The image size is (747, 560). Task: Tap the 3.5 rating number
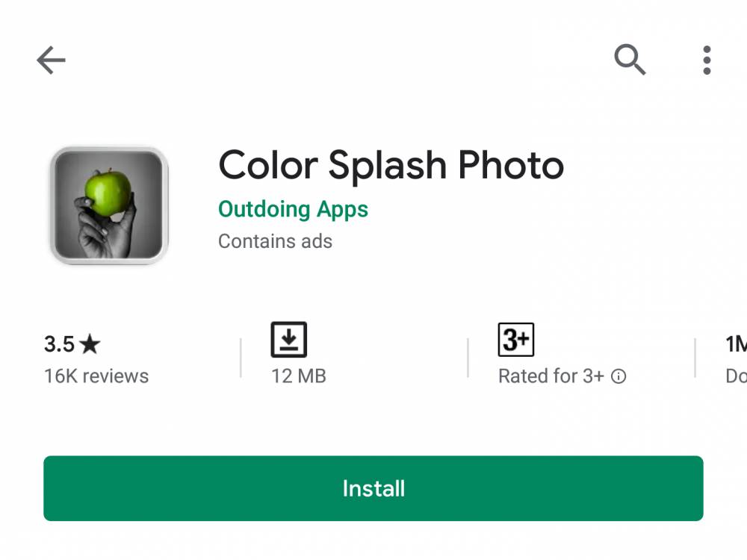pos(59,344)
